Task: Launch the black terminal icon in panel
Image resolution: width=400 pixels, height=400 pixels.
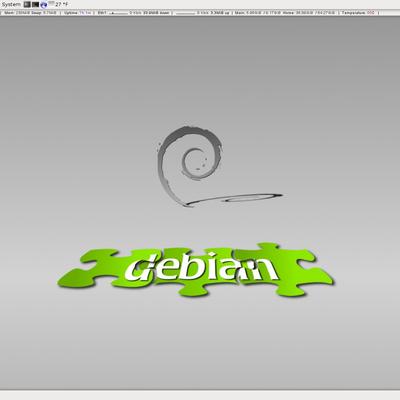Action: click(35, 5)
